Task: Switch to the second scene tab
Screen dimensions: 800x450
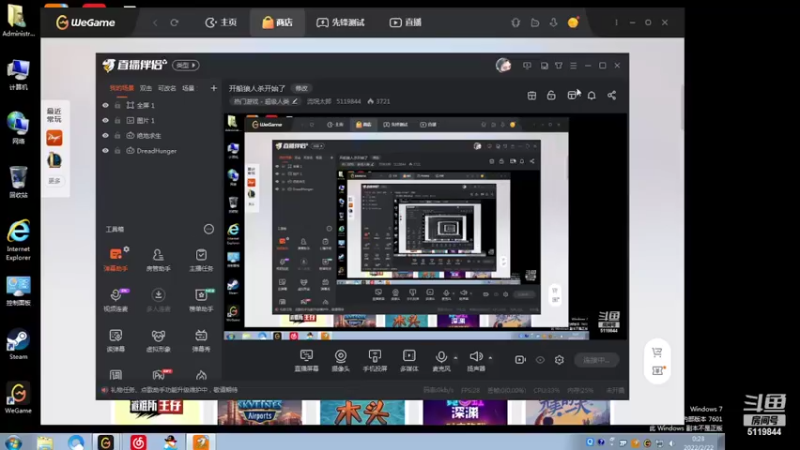Action: click(x=146, y=88)
